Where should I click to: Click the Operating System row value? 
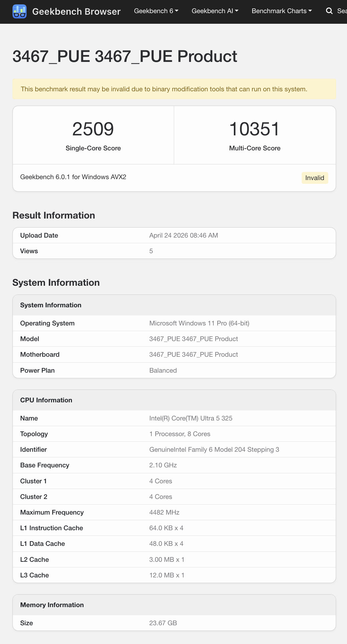pos(199,323)
